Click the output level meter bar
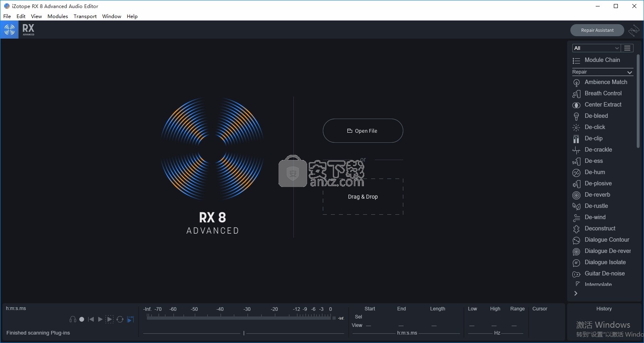Screen dimensions: 644x343 (x=239, y=318)
